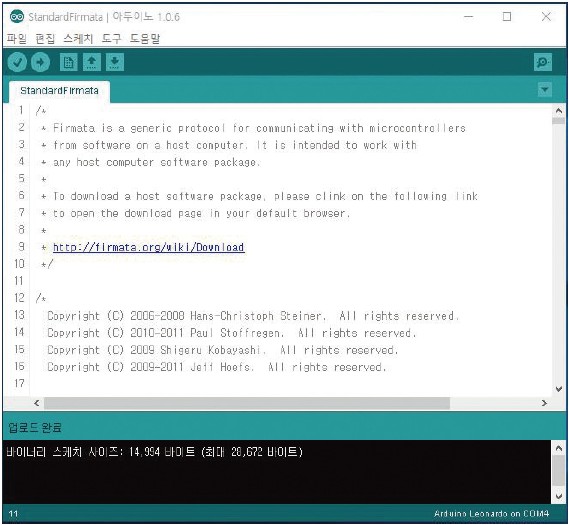Create a new sketch file icon

tap(68, 62)
